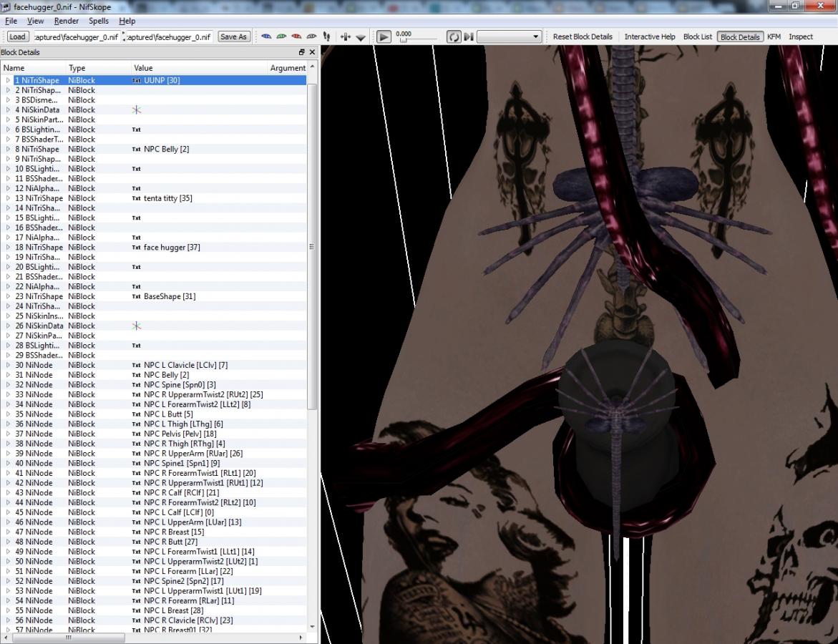The image size is (838, 644).
Task: Select the value 'NPC Belly [2]' in row 8
Action: click(x=166, y=149)
